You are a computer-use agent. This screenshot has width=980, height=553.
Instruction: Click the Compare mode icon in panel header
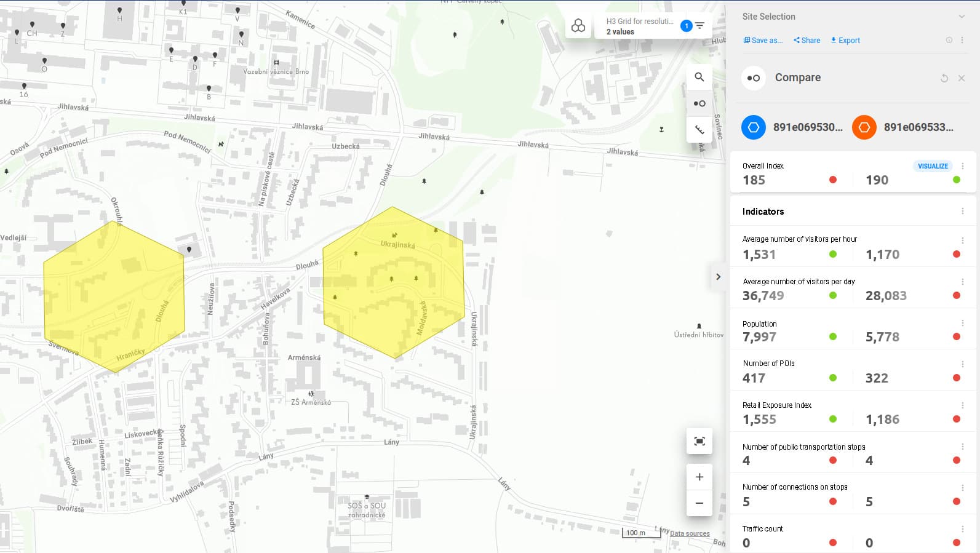point(753,78)
